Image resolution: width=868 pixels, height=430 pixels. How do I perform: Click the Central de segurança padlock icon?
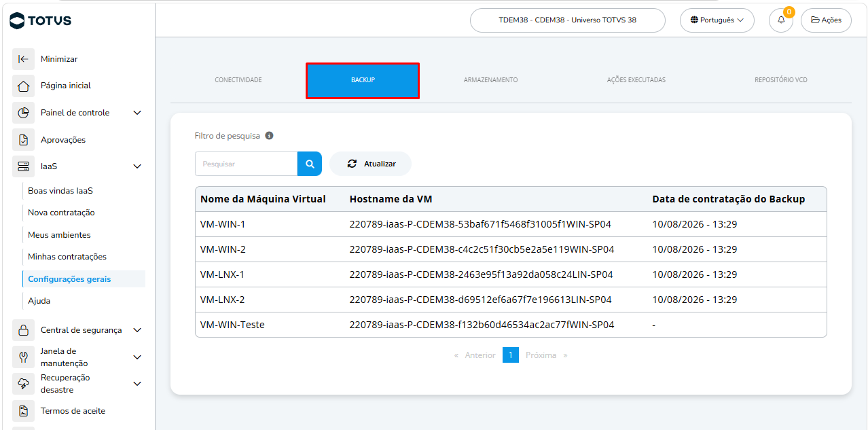tap(23, 330)
